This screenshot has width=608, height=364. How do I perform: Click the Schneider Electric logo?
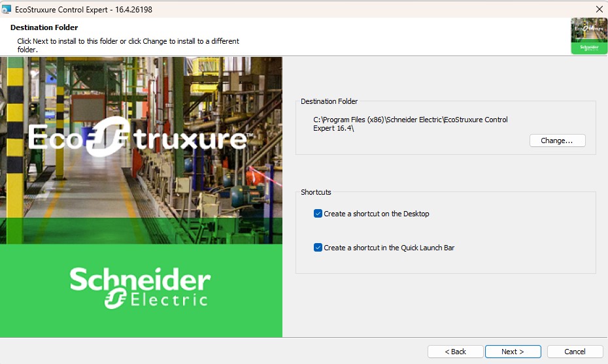tap(140, 288)
